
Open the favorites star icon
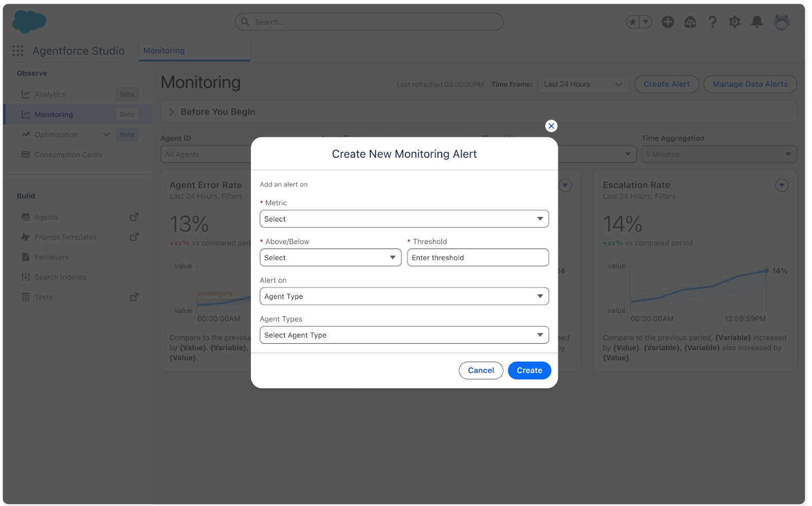click(632, 22)
